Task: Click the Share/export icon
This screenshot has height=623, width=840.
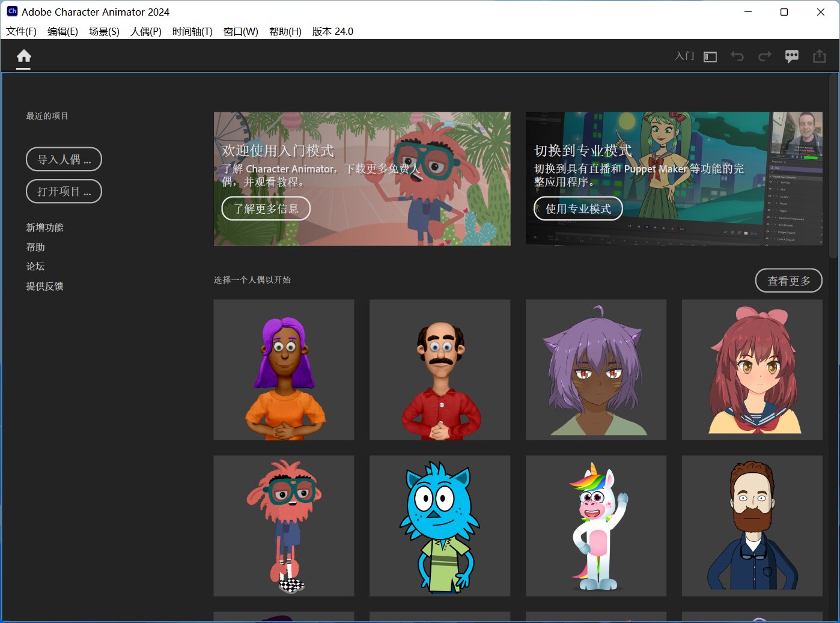Action: pyautogui.click(x=820, y=56)
